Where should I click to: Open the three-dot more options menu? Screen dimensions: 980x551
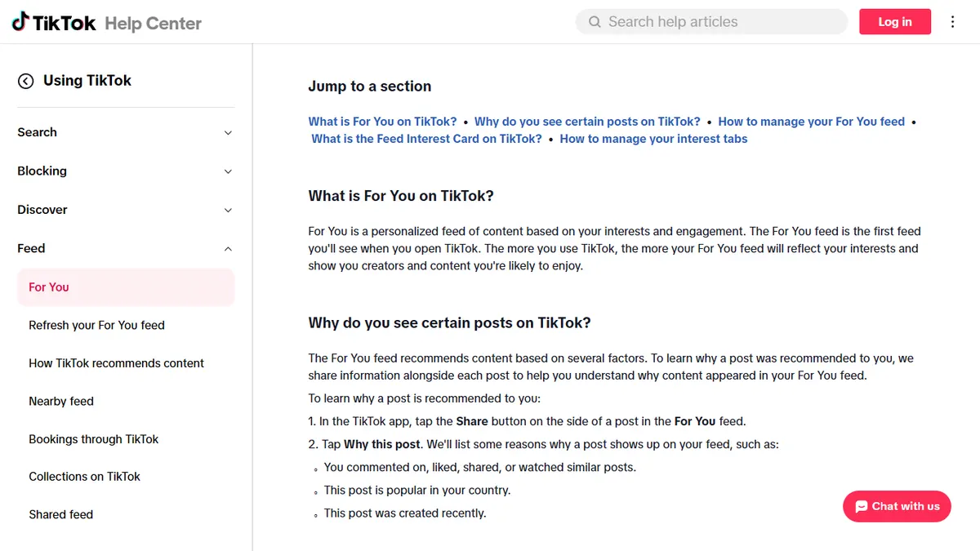(x=952, y=22)
